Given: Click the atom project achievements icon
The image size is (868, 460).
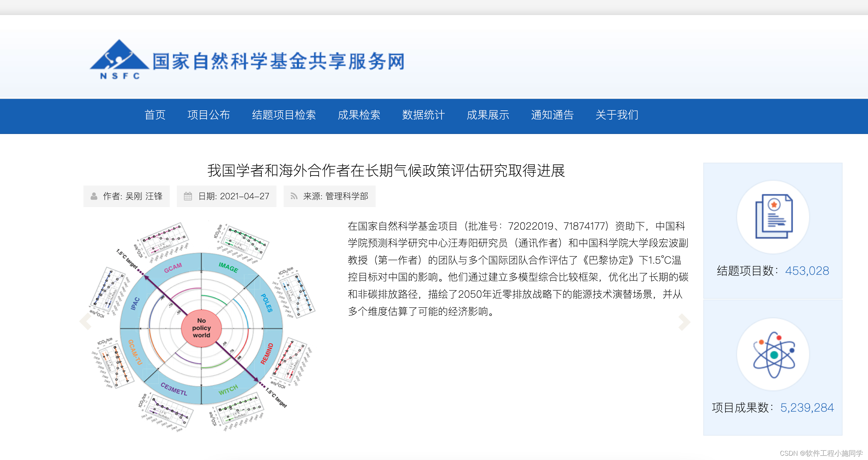Looking at the screenshot, I should [773, 354].
